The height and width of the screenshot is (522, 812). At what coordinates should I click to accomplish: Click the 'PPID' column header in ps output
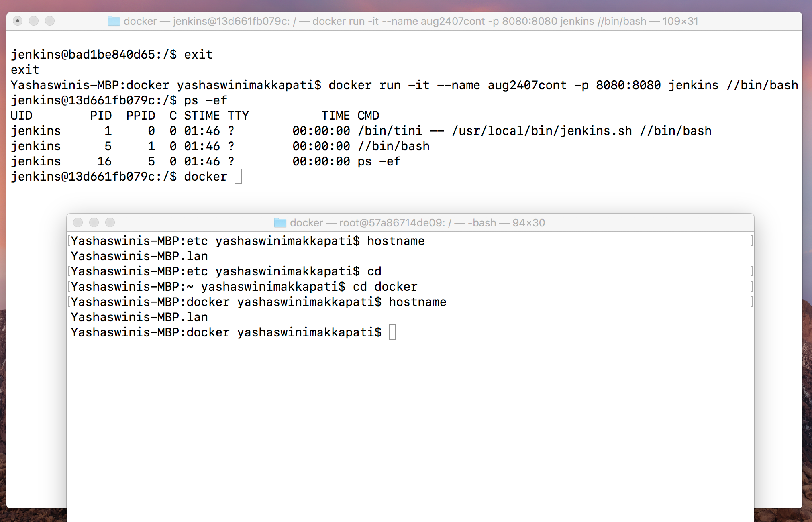tap(141, 116)
